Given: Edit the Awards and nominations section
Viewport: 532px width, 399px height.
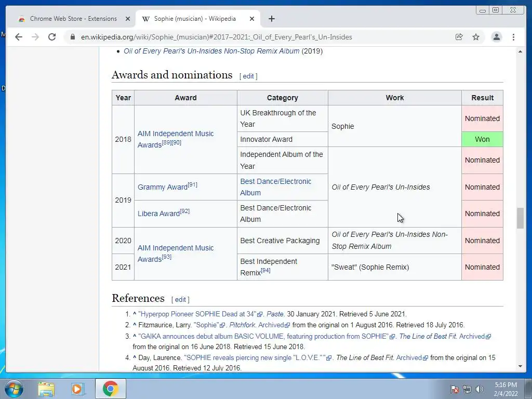Looking at the screenshot, I should (248, 76).
